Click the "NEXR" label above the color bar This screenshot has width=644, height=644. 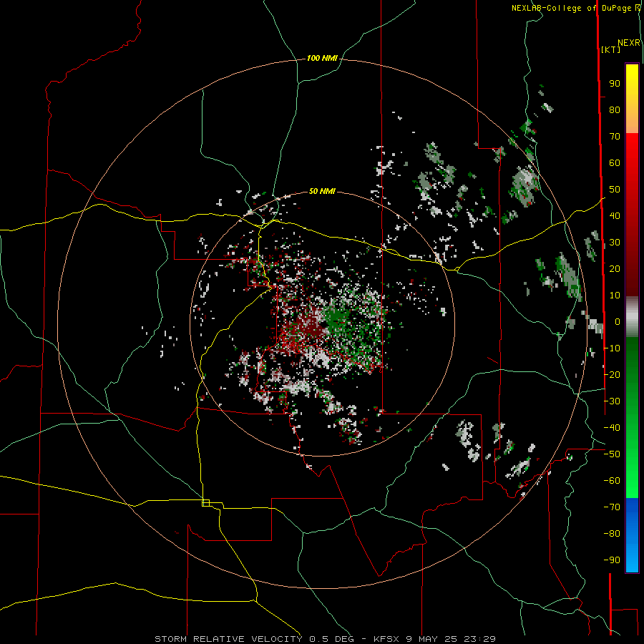point(629,43)
